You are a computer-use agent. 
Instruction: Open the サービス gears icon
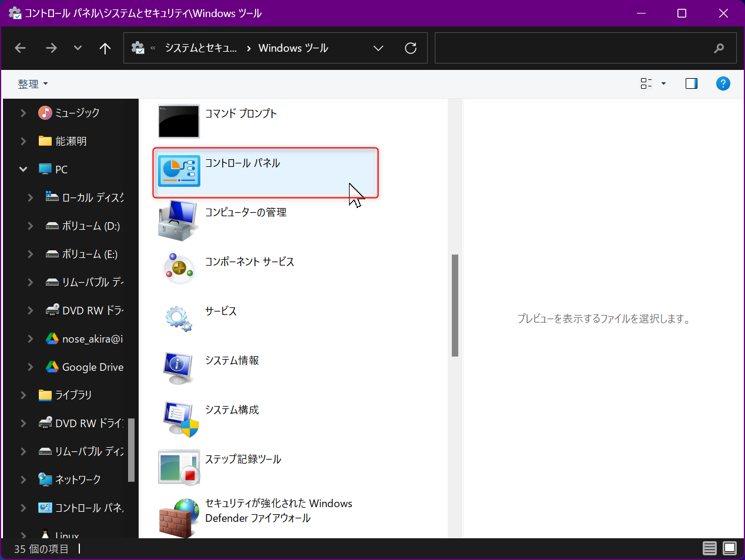point(179,318)
